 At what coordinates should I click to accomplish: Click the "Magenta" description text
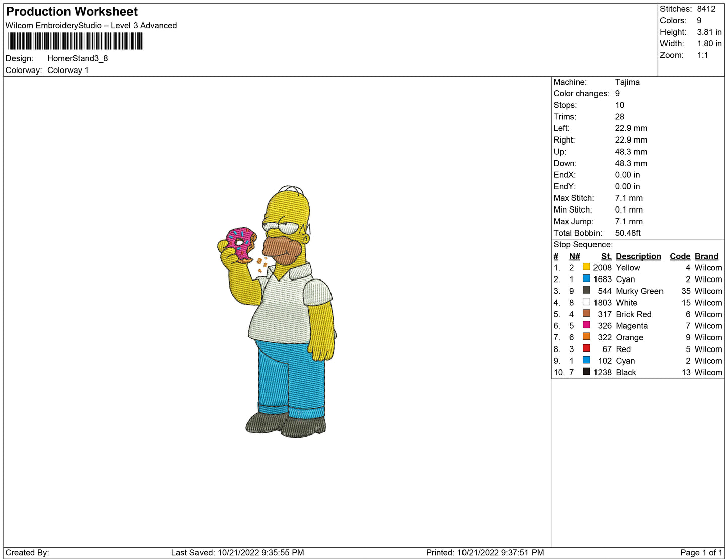tap(632, 326)
